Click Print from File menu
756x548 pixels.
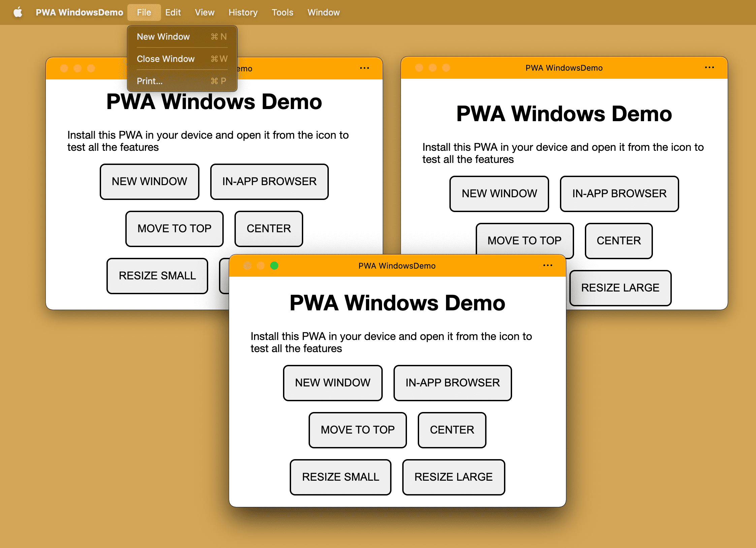pyautogui.click(x=149, y=81)
